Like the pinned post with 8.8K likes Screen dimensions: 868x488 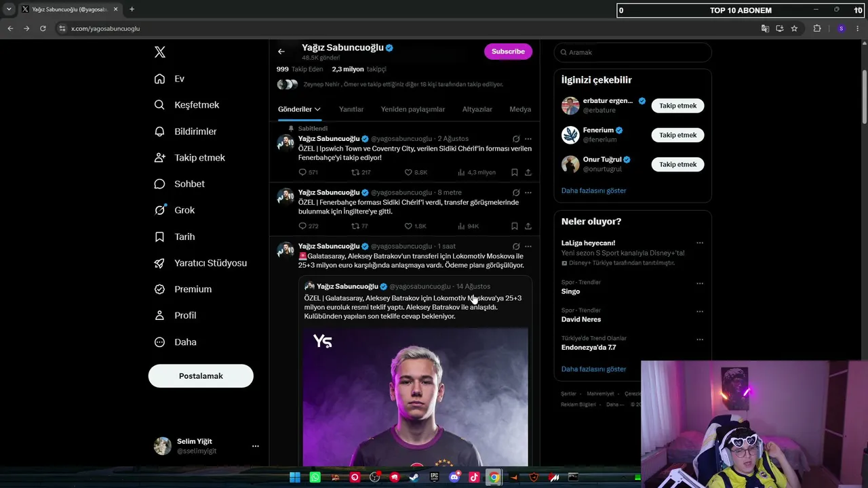408,172
